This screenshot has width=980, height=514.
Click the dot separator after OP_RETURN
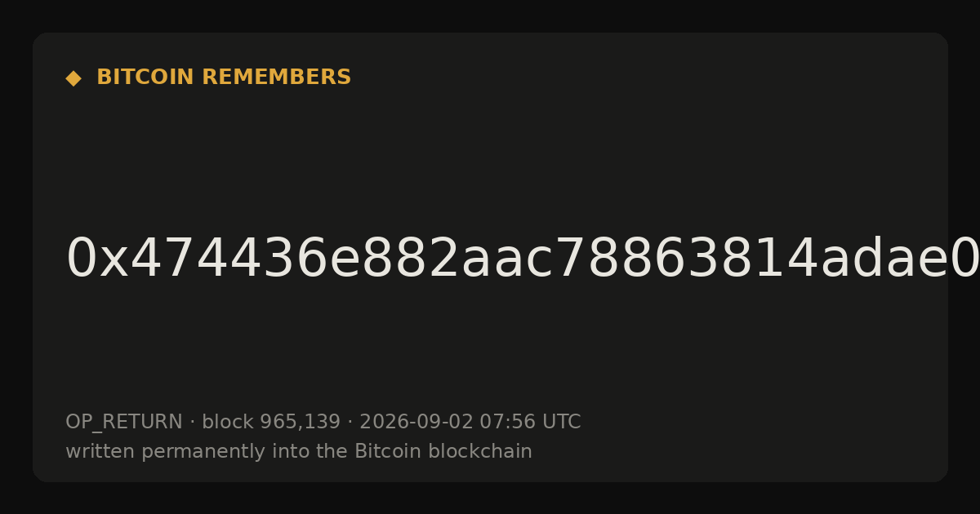pyautogui.click(x=192, y=423)
